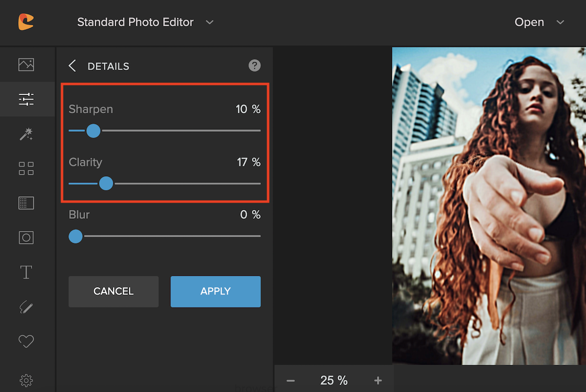
Task: Open the Frames circle-in-square icon
Action: click(26, 238)
